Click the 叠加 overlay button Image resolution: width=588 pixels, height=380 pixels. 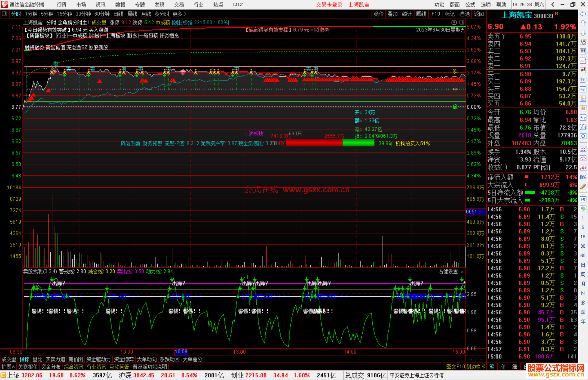393,14
